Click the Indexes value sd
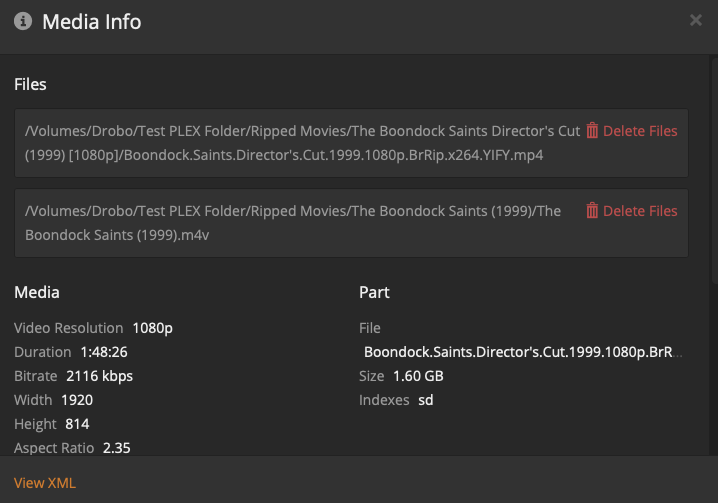718x503 pixels. point(426,400)
